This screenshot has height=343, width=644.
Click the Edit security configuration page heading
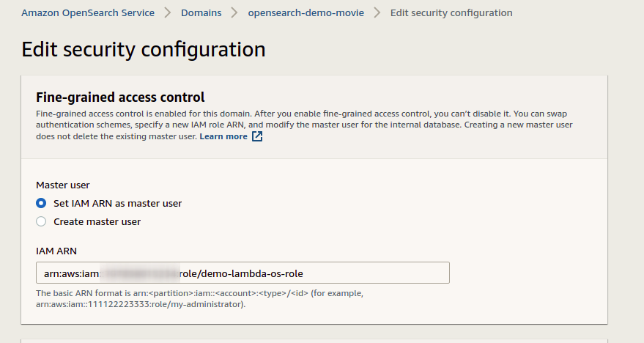(x=144, y=49)
